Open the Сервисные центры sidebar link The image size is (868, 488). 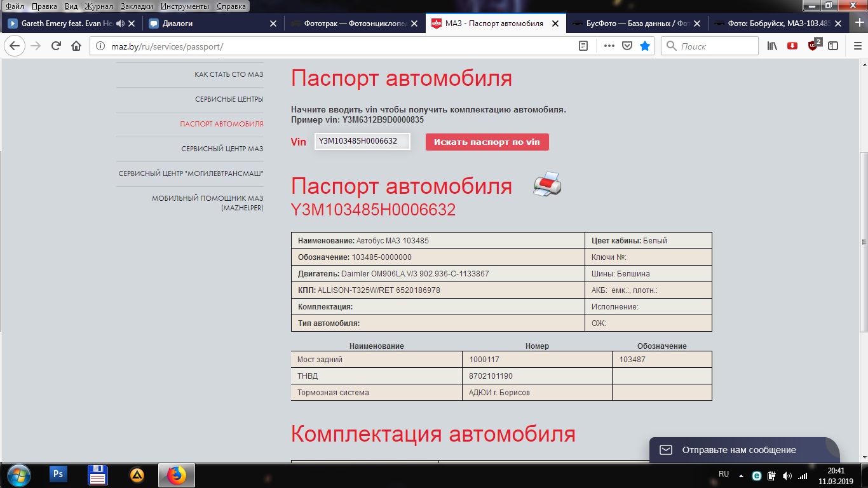click(x=229, y=99)
